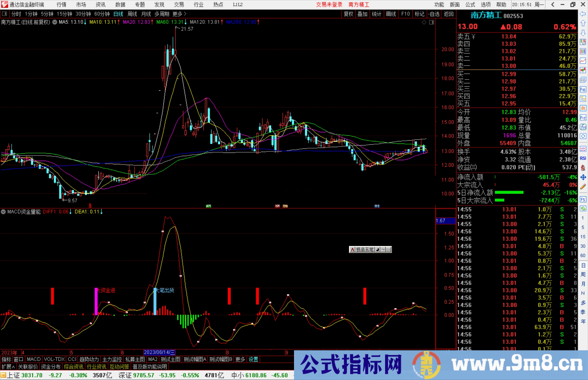Toggle the 南方精工 main chart indicator circle
Viewport: 588px width, 380px height.
coord(54,22)
